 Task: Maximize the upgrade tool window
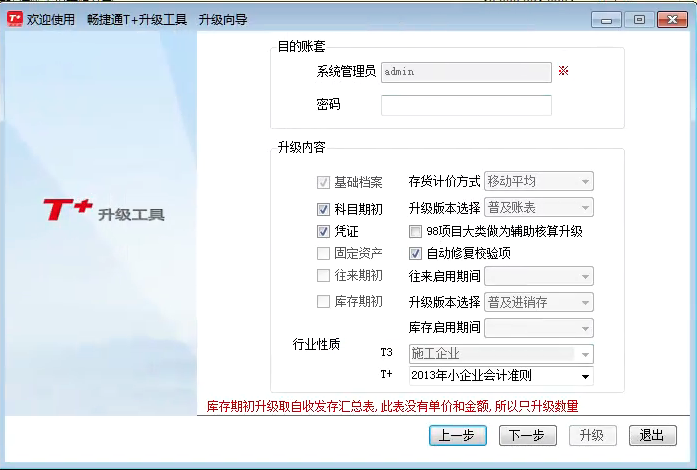tap(639, 20)
